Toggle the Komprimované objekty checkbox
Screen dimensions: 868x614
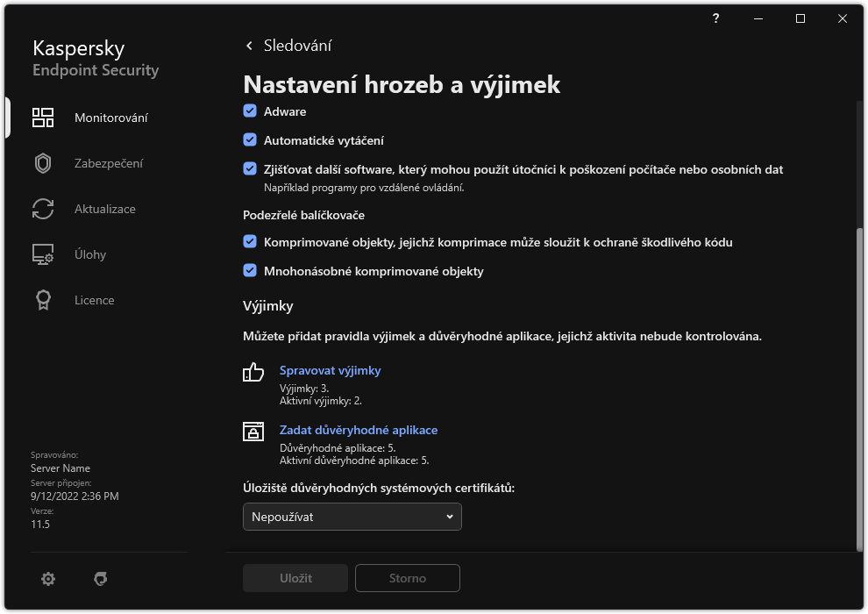(x=249, y=242)
